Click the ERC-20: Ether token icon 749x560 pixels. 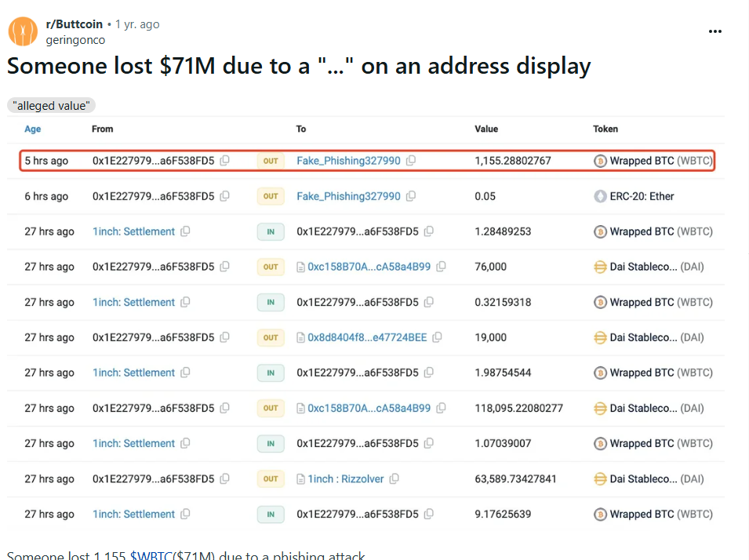click(600, 196)
